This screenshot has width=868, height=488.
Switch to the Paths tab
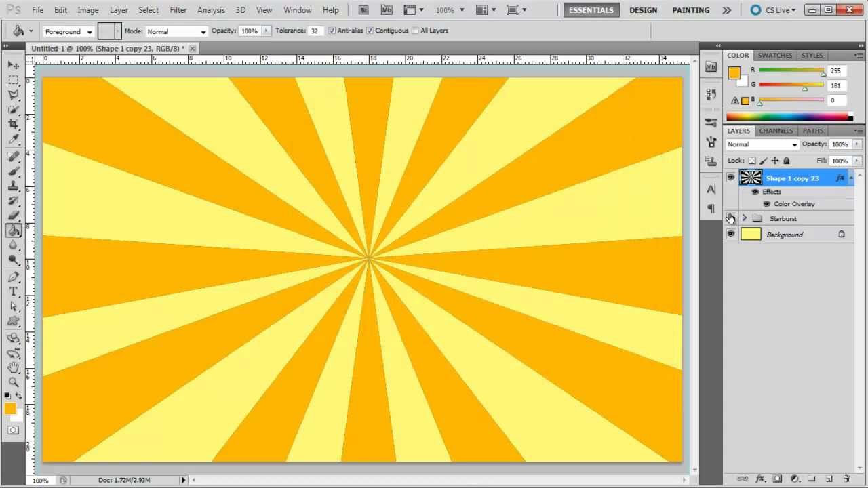coord(813,131)
